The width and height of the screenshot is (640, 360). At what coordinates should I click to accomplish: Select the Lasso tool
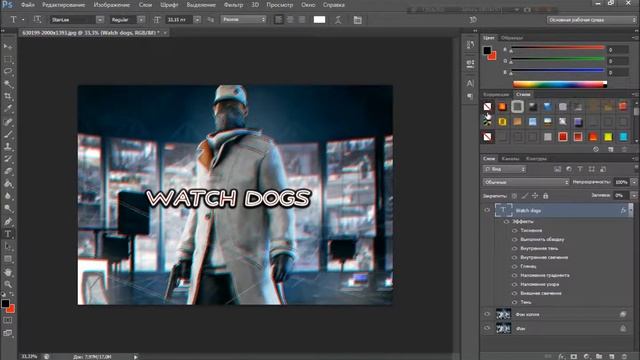(8, 72)
